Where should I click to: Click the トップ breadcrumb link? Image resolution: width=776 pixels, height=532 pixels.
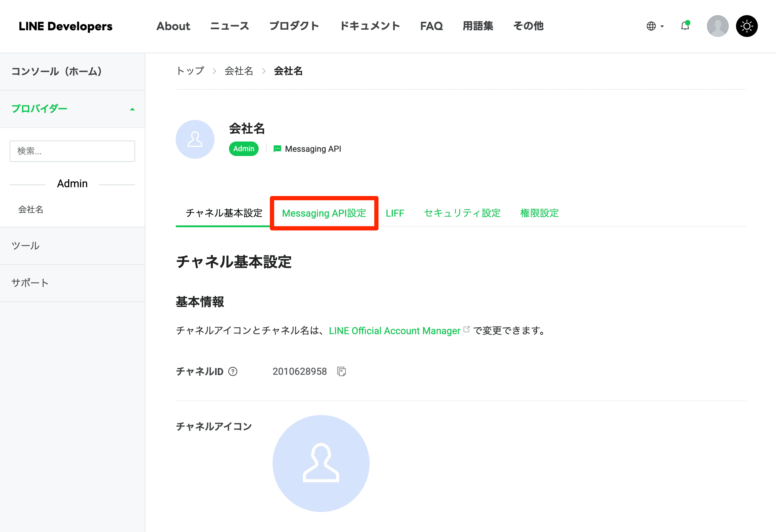pos(190,71)
